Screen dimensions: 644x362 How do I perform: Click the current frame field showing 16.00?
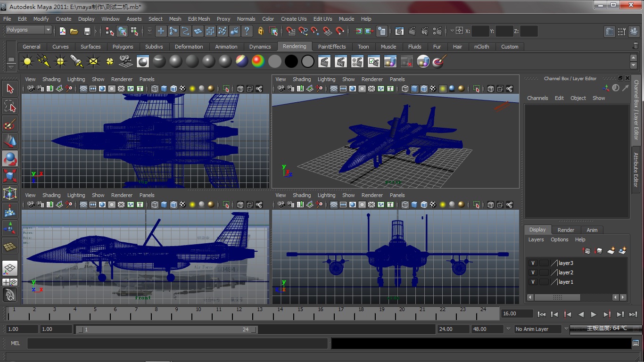pos(517,313)
